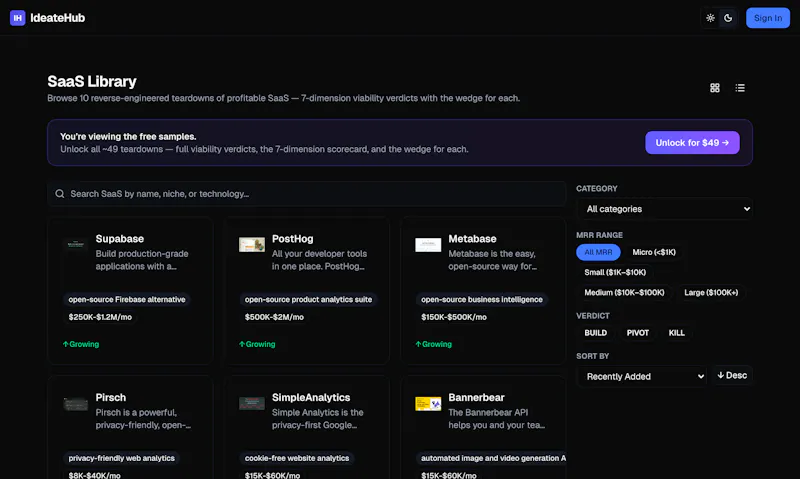800x479 pixels.
Task: Click the search magnifier icon
Action: tap(60, 194)
